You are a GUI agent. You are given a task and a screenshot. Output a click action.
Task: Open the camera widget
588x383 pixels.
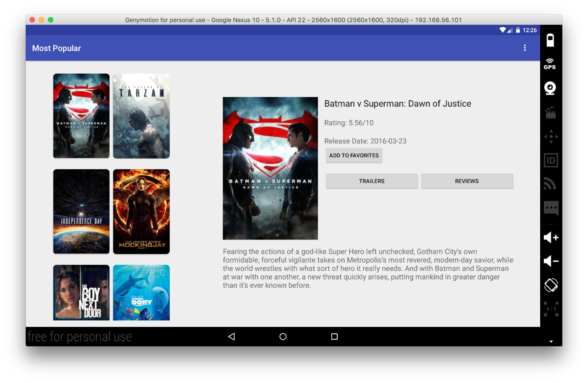(550, 88)
